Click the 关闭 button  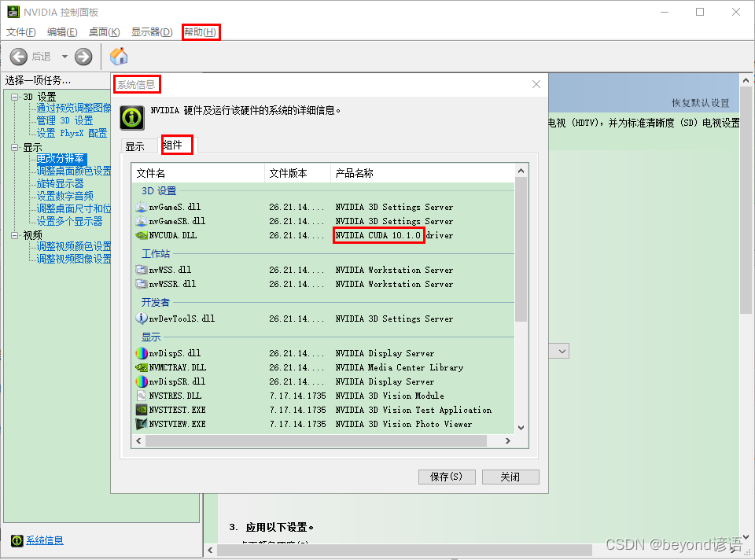pos(510,477)
